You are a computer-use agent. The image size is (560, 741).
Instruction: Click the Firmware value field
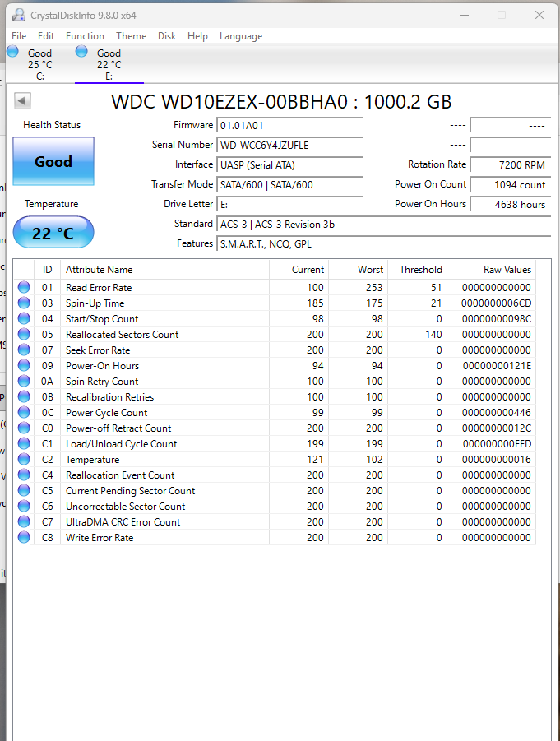click(x=289, y=126)
